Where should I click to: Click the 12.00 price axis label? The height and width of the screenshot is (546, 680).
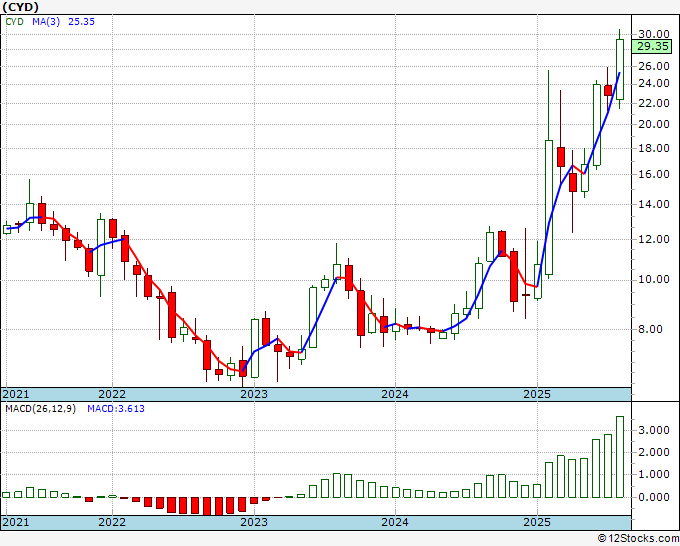(x=654, y=239)
